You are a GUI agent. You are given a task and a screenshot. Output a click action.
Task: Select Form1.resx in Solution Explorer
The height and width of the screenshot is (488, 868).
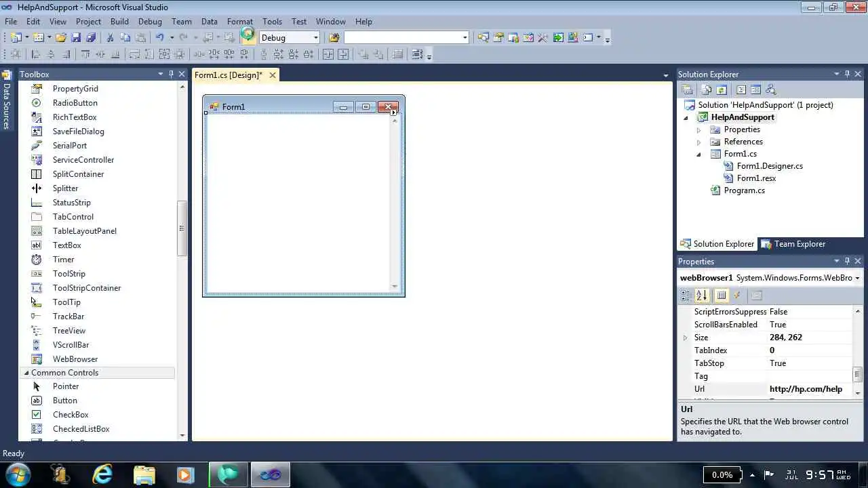pyautogui.click(x=756, y=178)
